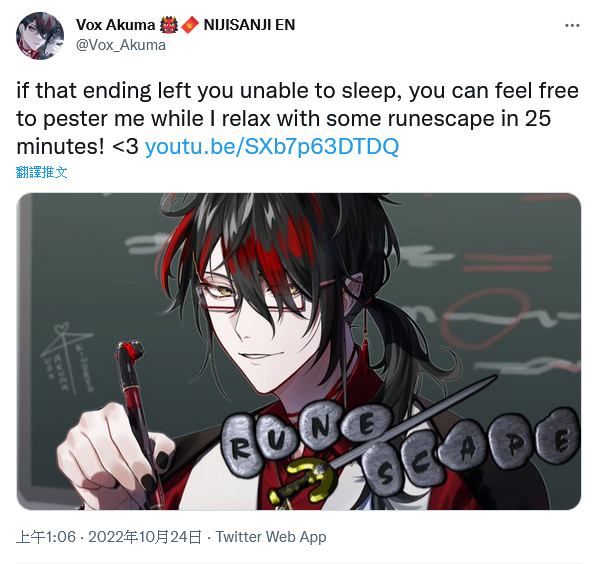
Task: Open the youtu.be/SXb7p63DTDQ link
Action: (x=272, y=147)
